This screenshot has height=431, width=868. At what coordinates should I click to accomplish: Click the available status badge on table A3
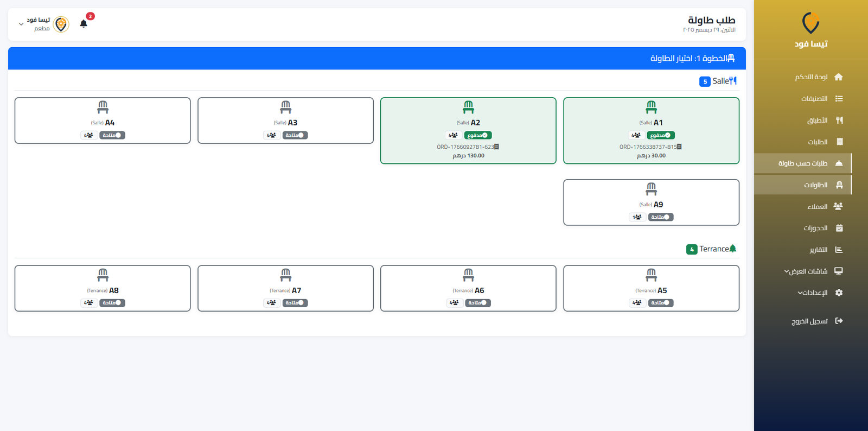click(295, 135)
